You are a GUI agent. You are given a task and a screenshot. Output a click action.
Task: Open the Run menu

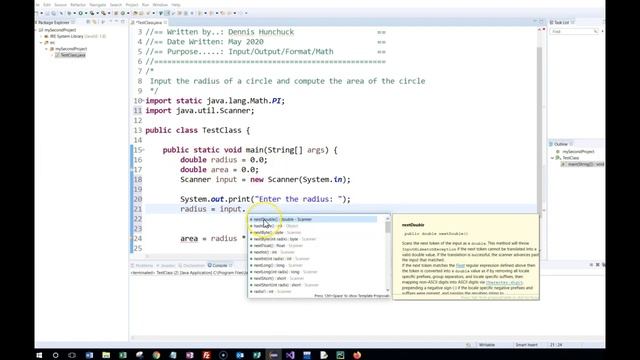point(145,5)
